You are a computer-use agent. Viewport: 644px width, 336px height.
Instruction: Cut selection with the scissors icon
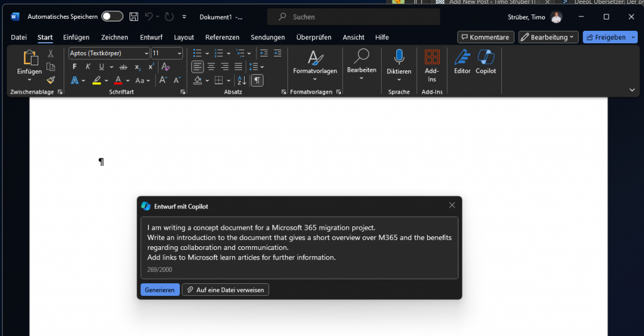click(x=51, y=53)
